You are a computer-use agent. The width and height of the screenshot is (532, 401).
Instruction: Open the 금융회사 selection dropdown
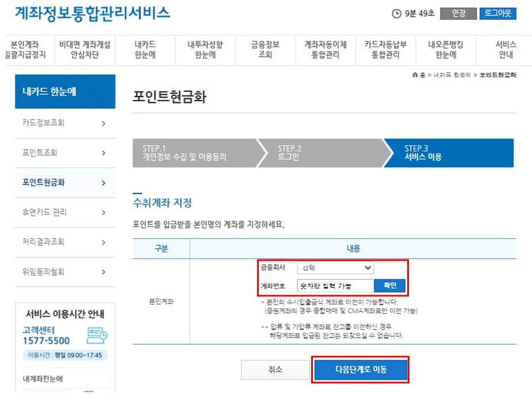point(336,267)
